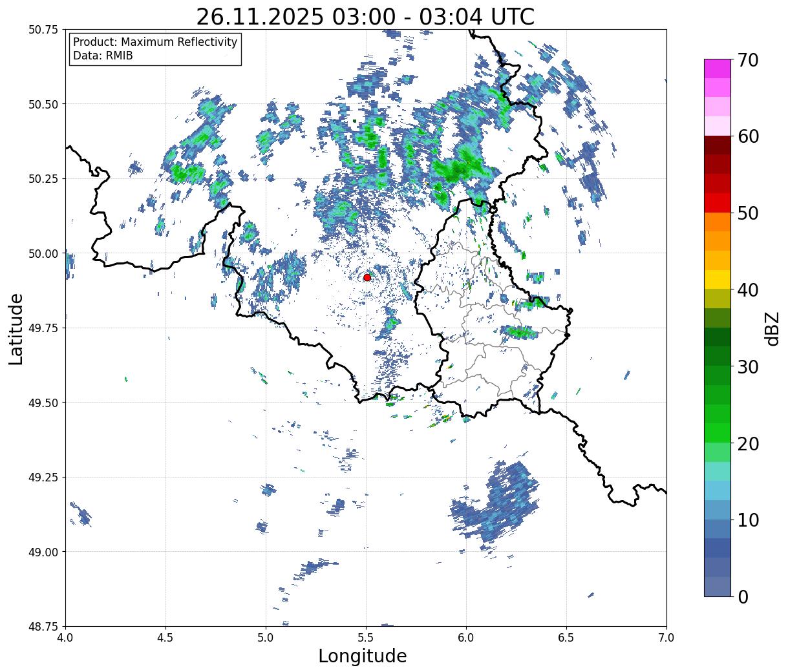Click the colorbar tick label 60

pyautogui.click(x=748, y=136)
